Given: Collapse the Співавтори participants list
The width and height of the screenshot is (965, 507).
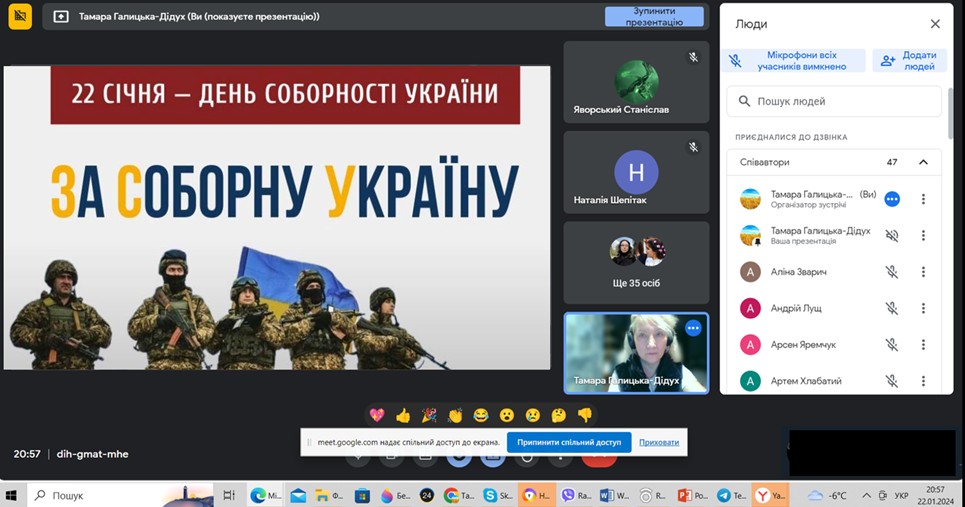Looking at the screenshot, I should coord(923,162).
